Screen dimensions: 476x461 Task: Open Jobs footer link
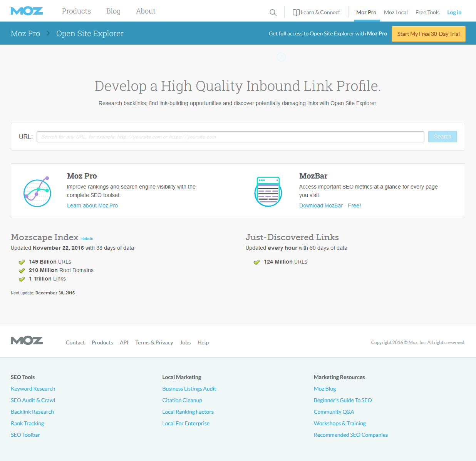[185, 342]
